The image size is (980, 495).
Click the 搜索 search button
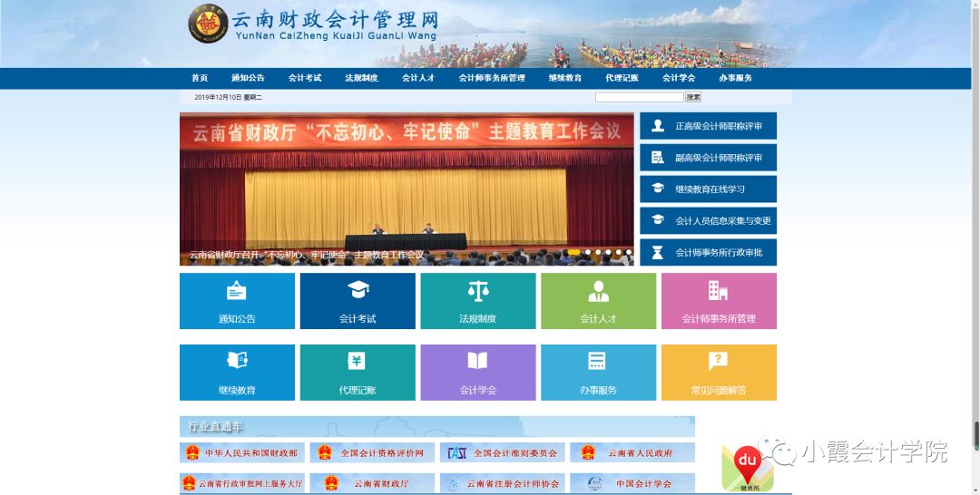(693, 97)
